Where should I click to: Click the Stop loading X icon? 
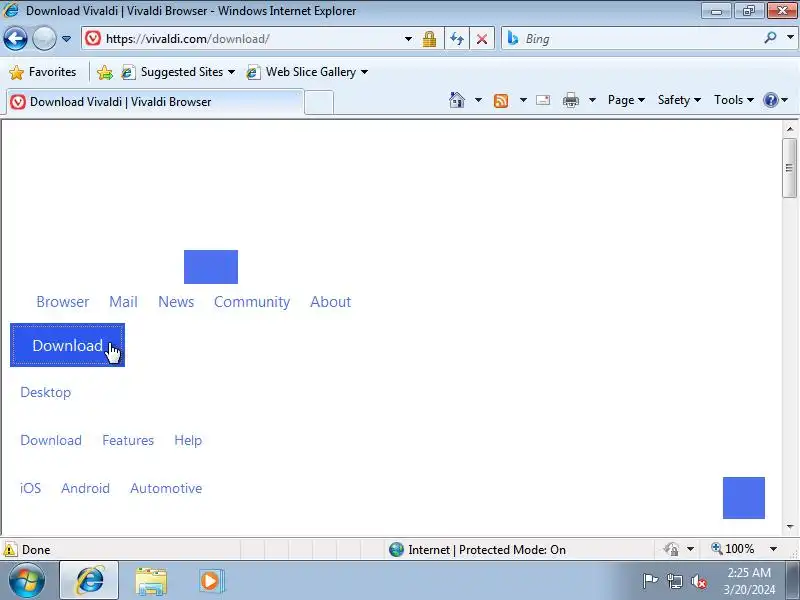pos(482,39)
